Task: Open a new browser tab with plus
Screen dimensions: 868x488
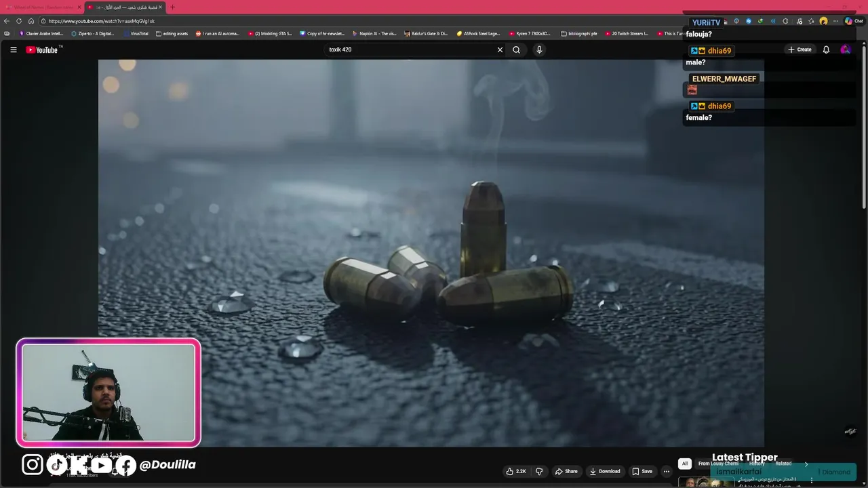Action: click(x=172, y=7)
